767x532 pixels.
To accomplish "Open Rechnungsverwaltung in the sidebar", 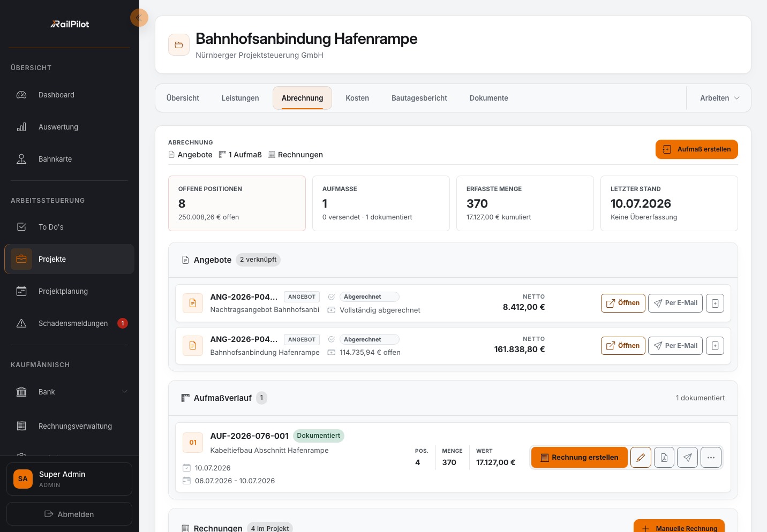I will (x=69, y=426).
